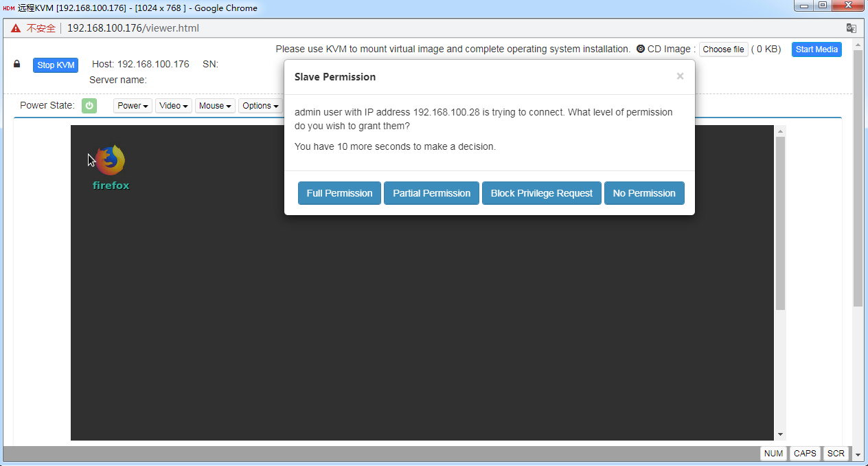
Task: Click the padlock icon beside Stop KVM
Action: [x=17, y=64]
